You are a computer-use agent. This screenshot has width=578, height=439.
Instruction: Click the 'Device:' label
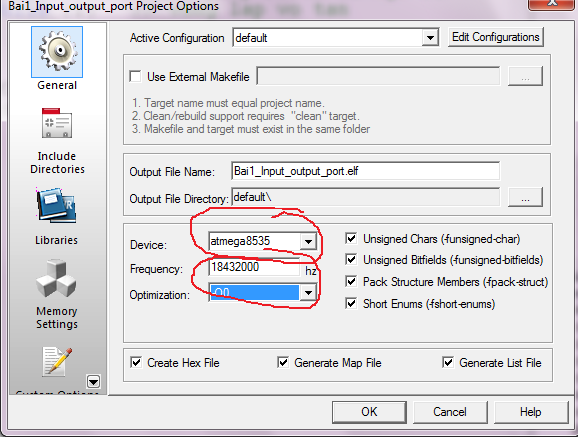coord(148,245)
